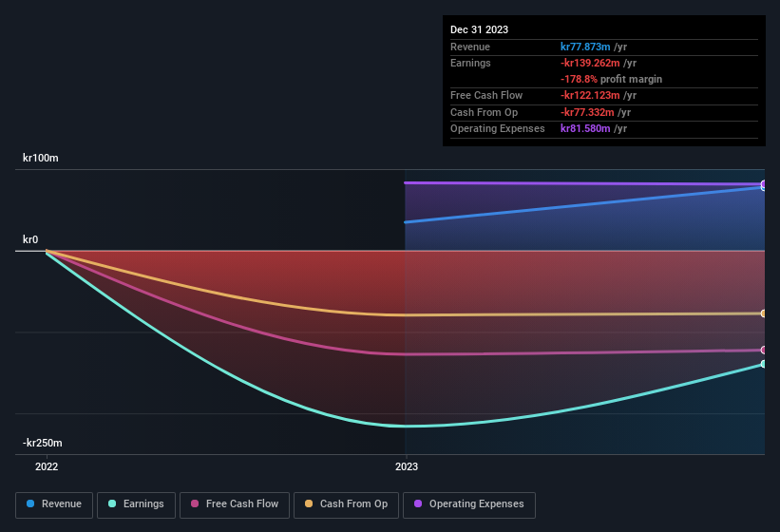
Task: Click the -kr139.262m earnings value
Action: click(x=590, y=63)
